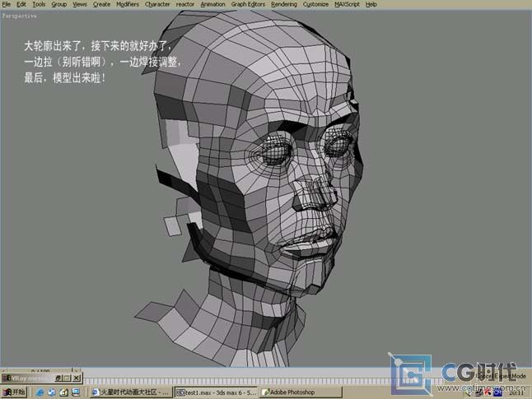Image resolution: width=532 pixels, height=399 pixels.
Task: Click the second quick launch icon
Action: pos(52,392)
